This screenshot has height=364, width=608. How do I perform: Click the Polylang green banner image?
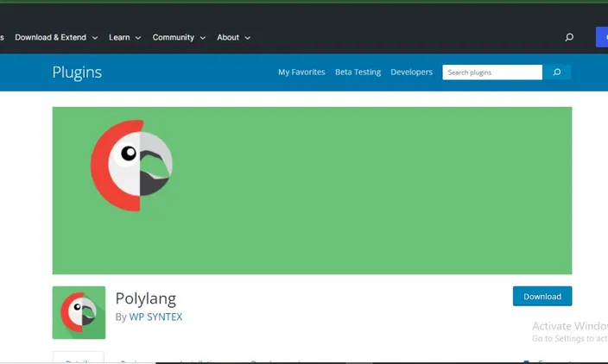[312, 191]
